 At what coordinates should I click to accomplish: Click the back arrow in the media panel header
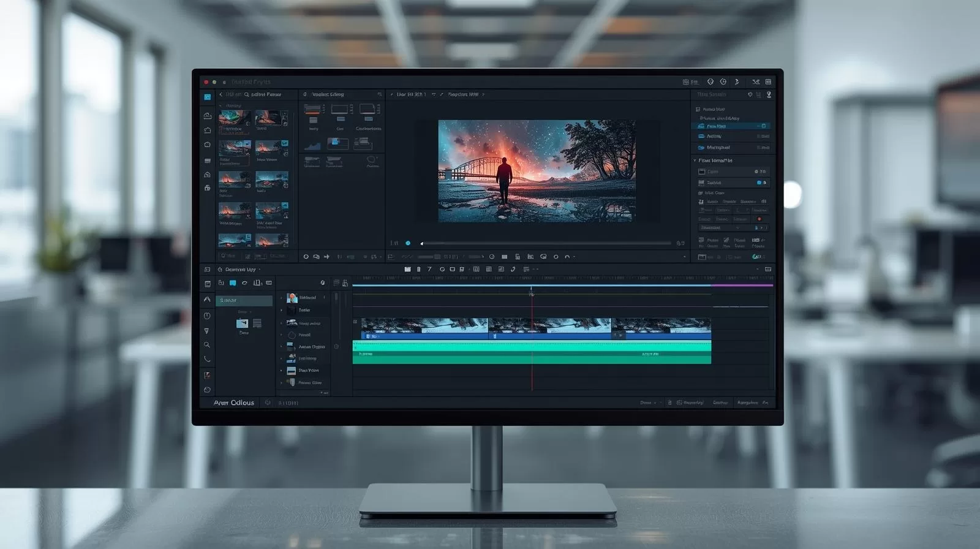[221, 94]
